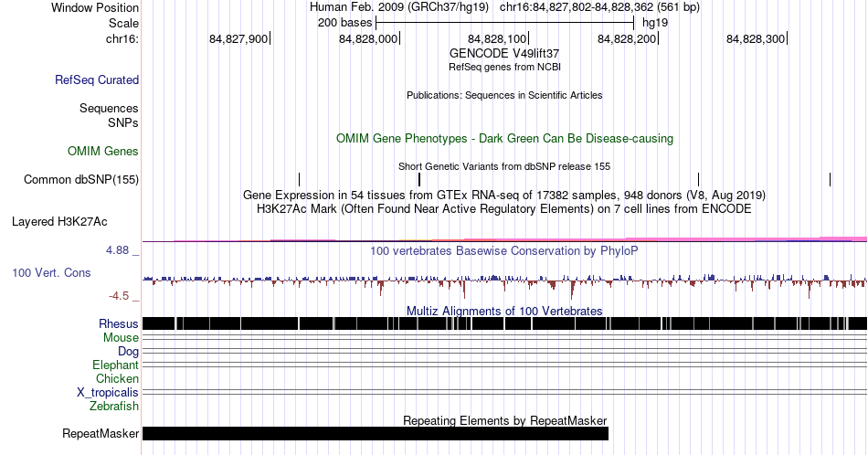Click the RepeatMasker black repeat block
Viewport: 868px width, 455px height.
[376, 433]
